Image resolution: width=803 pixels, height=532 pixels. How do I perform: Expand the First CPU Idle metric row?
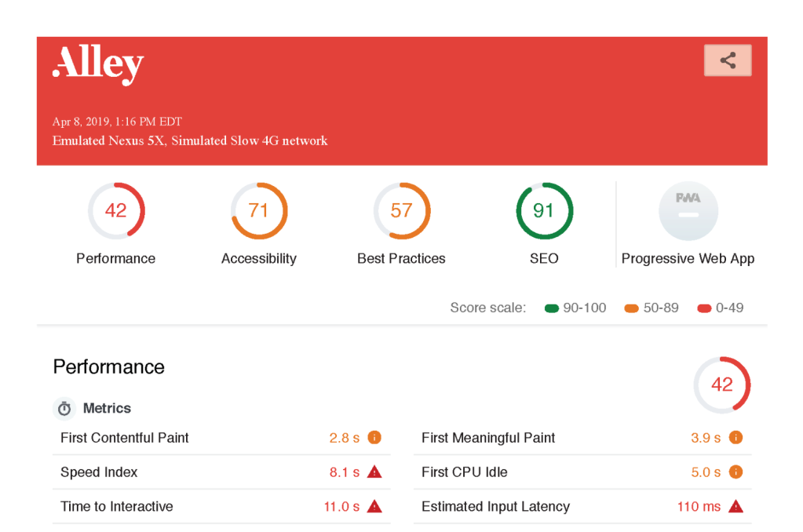coord(582,472)
